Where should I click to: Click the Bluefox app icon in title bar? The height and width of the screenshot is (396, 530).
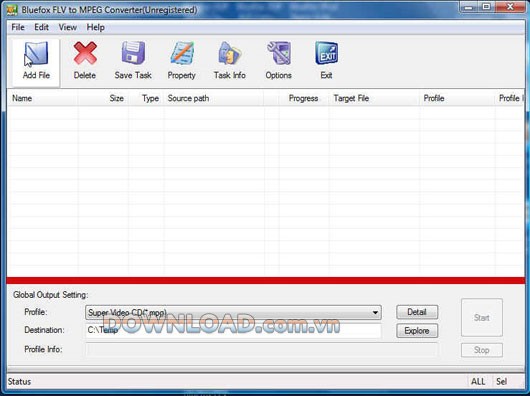(12, 10)
